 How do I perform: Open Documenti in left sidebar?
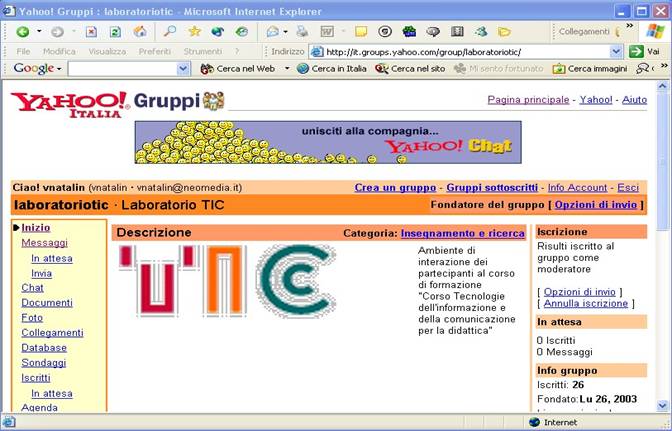pos(47,303)
